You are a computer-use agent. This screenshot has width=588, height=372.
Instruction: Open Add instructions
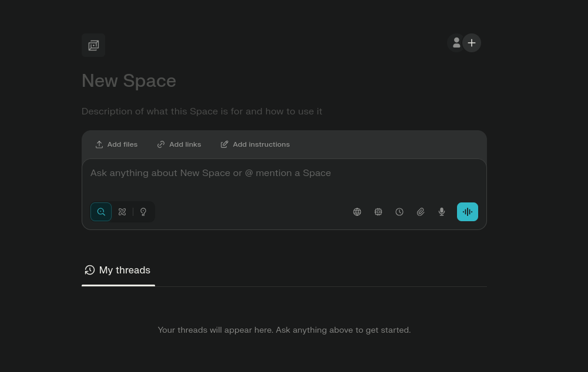[x=255, y=144]
